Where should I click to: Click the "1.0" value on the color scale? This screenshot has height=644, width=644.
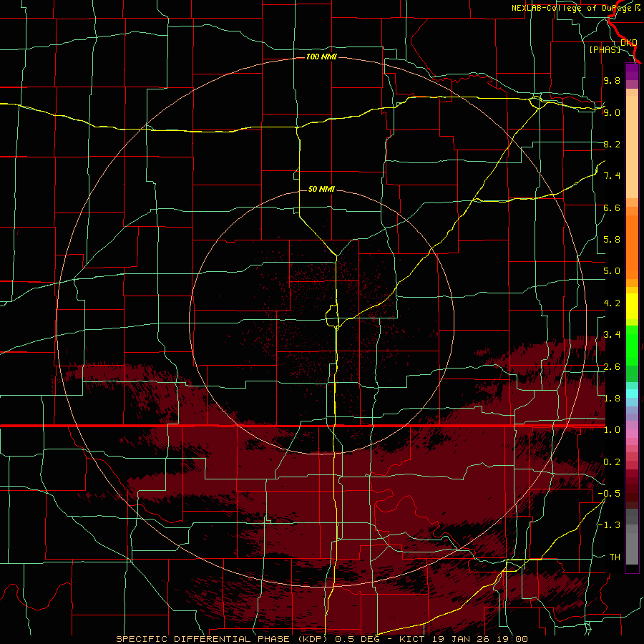click(x=612, y=430)
